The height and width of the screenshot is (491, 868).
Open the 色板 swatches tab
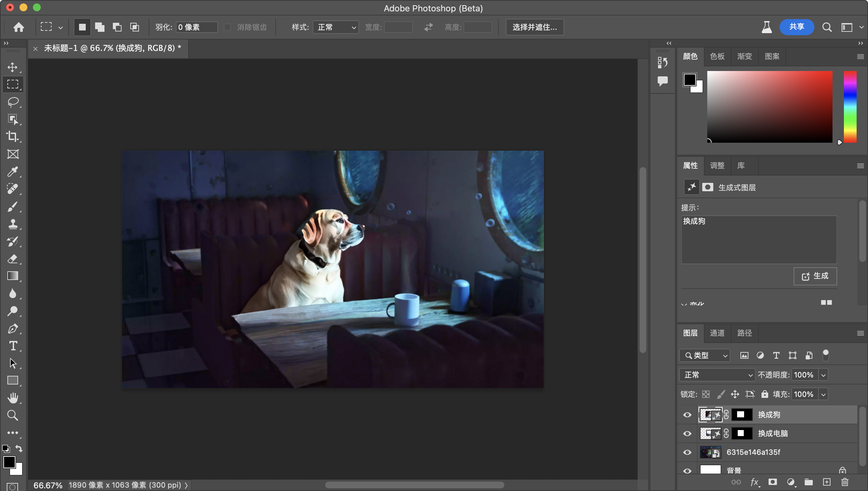(x=717, y=56)
